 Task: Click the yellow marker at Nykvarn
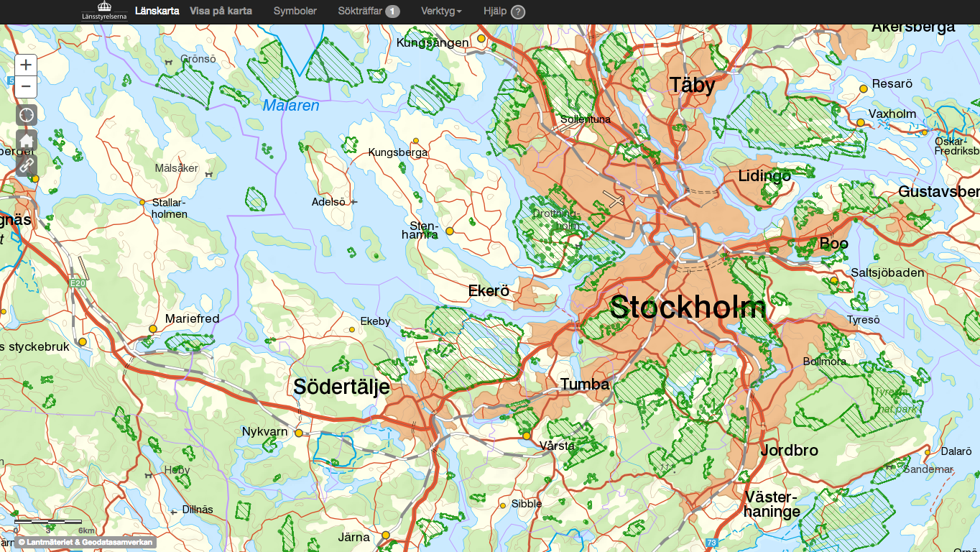tap(298, 433)
